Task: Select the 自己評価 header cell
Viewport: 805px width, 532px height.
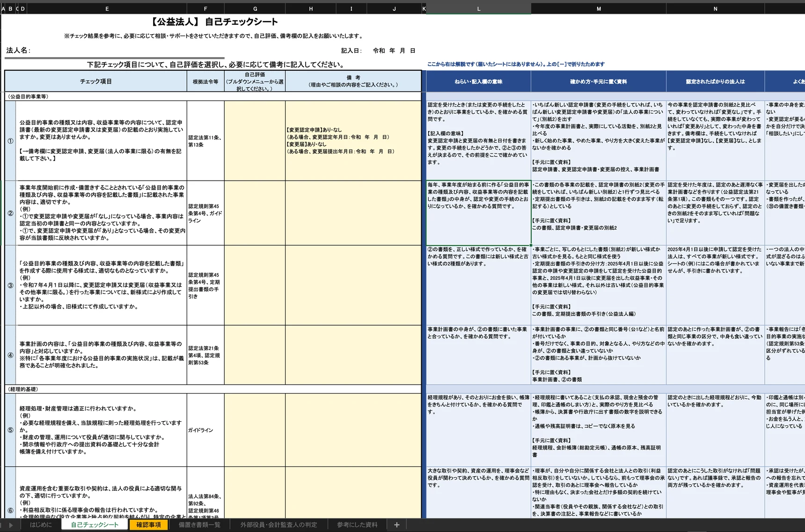Action: pyautogui.click(x=255, y=81)
